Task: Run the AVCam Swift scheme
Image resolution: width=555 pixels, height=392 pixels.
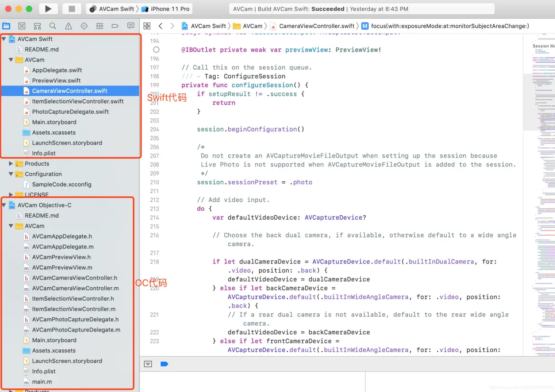Action: pos(48,9)
